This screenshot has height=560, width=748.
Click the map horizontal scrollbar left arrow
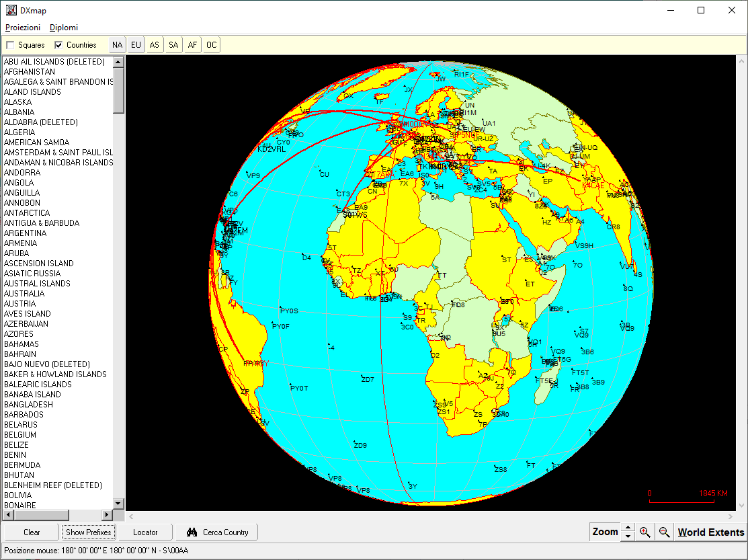tap(131, 516)
